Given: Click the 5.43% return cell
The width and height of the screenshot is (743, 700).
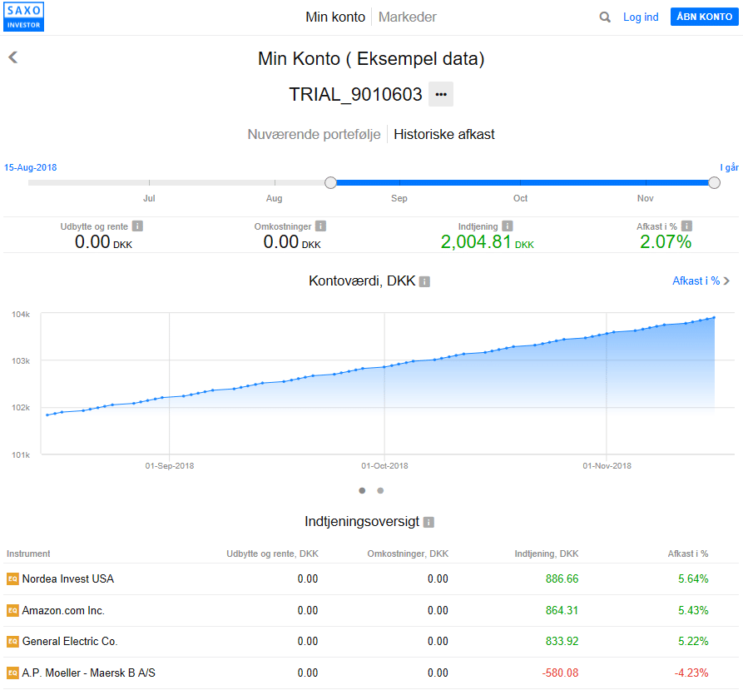Looking at the screenshot, I should [693, 610].
